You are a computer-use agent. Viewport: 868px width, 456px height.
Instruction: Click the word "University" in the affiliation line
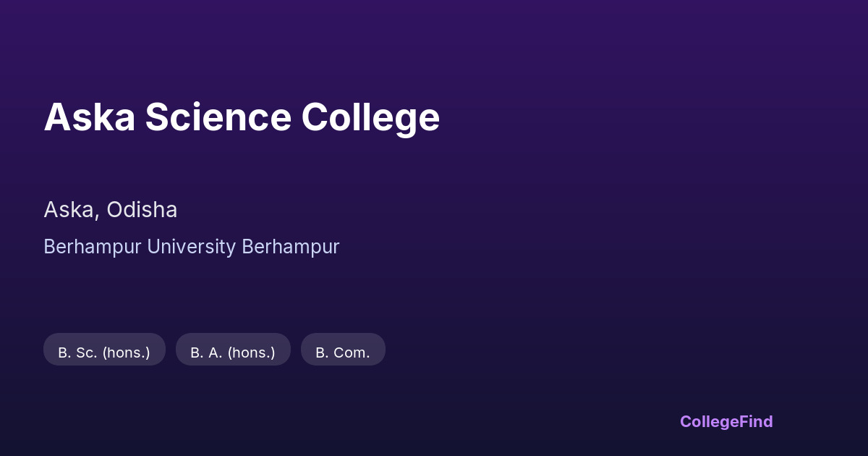point(191,247)
